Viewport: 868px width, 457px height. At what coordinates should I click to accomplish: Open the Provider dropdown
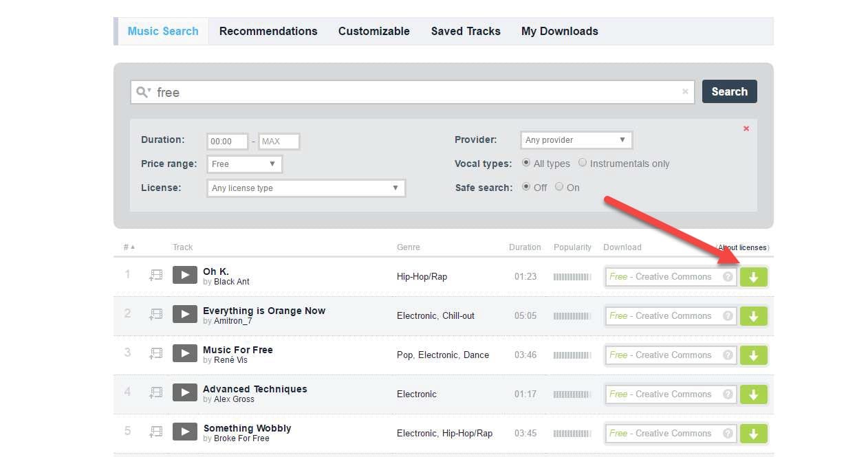coord(576,140)
